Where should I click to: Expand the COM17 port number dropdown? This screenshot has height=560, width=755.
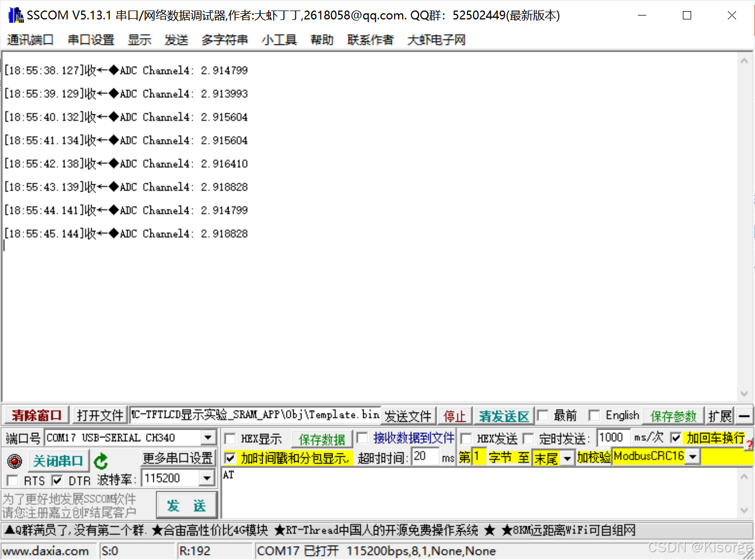[x=208, y=438]
